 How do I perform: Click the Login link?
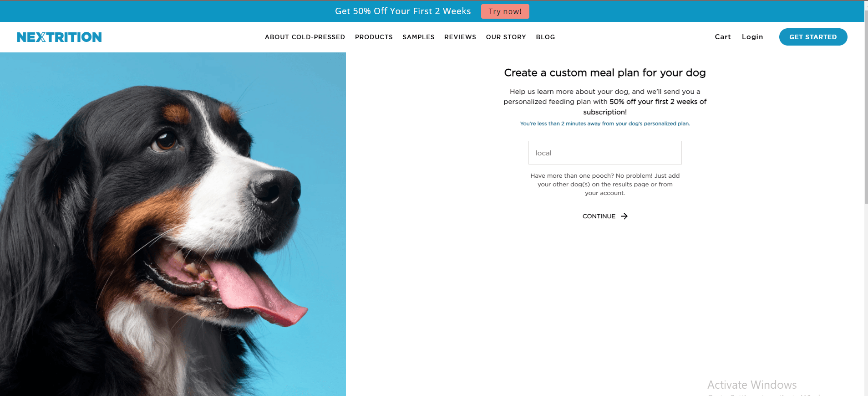752,37
